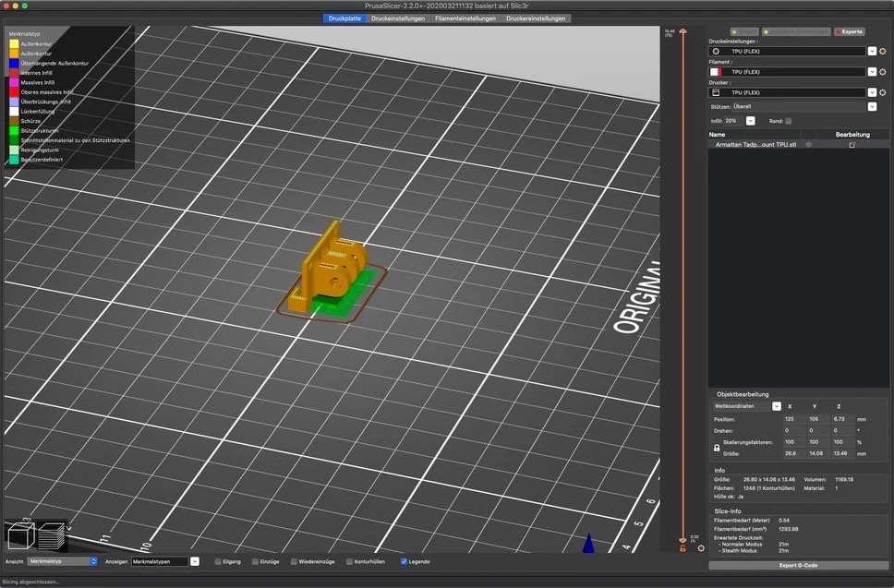The height and width of the screenshot is (588, 894).
Task: Click the gear icon below the layer slider
Action: (x=701, y=548)
